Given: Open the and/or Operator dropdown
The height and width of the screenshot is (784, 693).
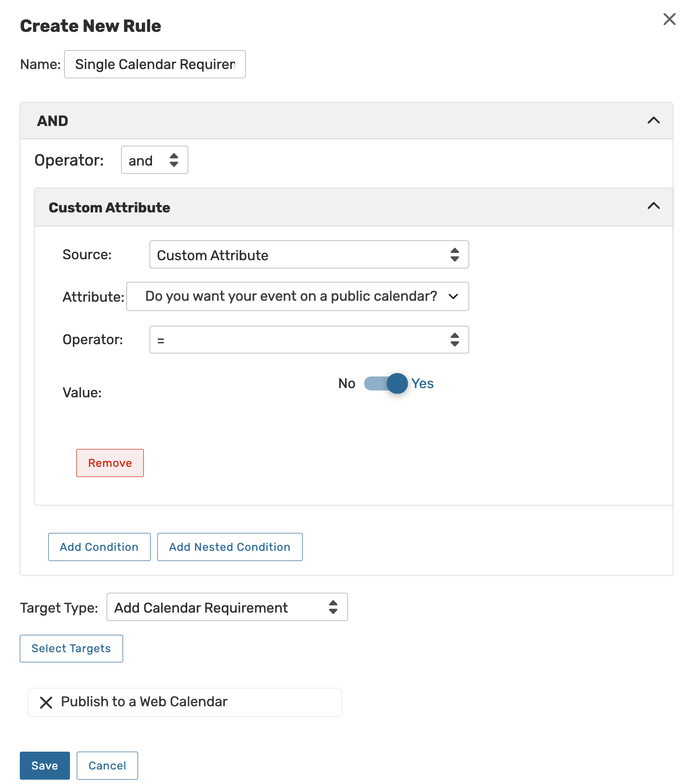Looking at the screenshot, I should (154, 160).
